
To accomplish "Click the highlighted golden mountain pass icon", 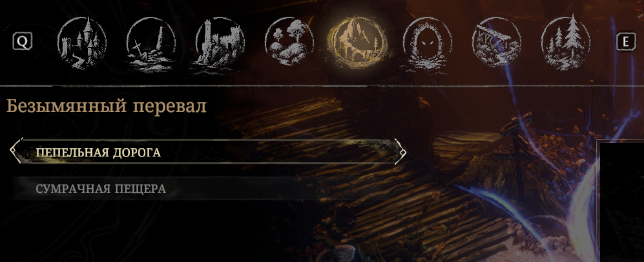I will [x=358, y=42].
